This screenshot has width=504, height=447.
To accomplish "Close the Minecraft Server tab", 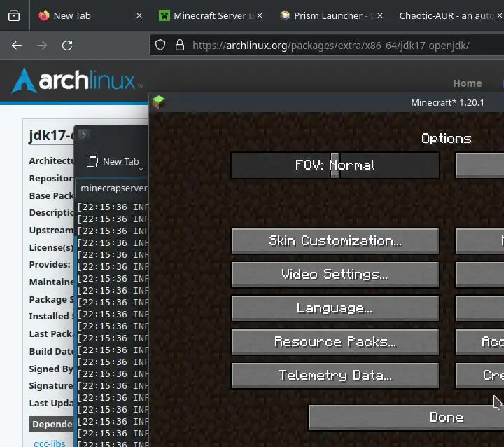I will click(260, 15).
